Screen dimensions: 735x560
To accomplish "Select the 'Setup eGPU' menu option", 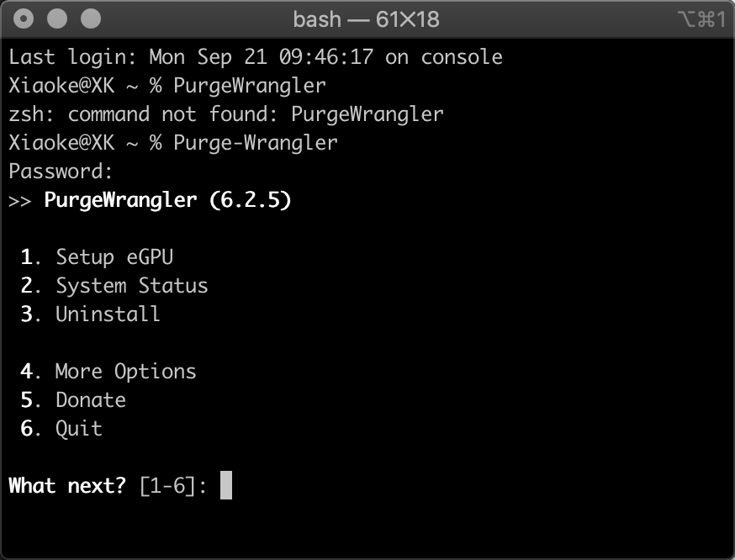I will coord(114,257).
